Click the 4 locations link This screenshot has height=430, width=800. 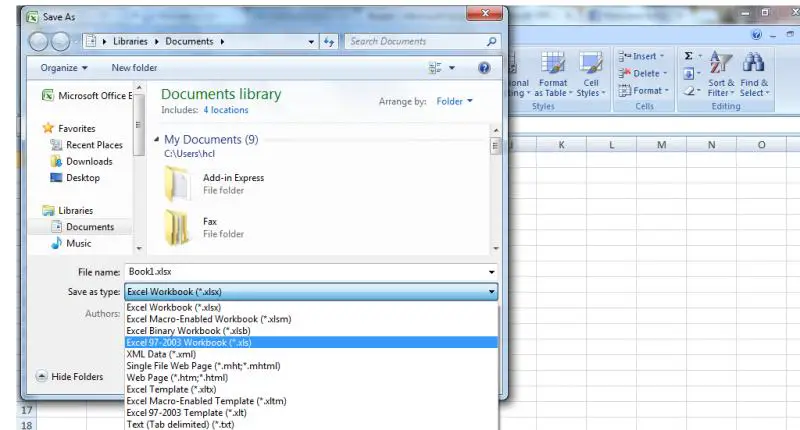tap(226, 110)
